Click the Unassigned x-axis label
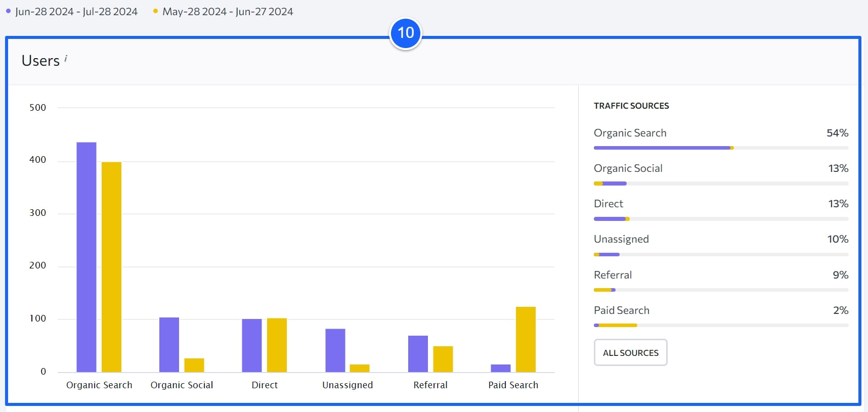Viewport: 868px width, 412px height. coord(348,385)
